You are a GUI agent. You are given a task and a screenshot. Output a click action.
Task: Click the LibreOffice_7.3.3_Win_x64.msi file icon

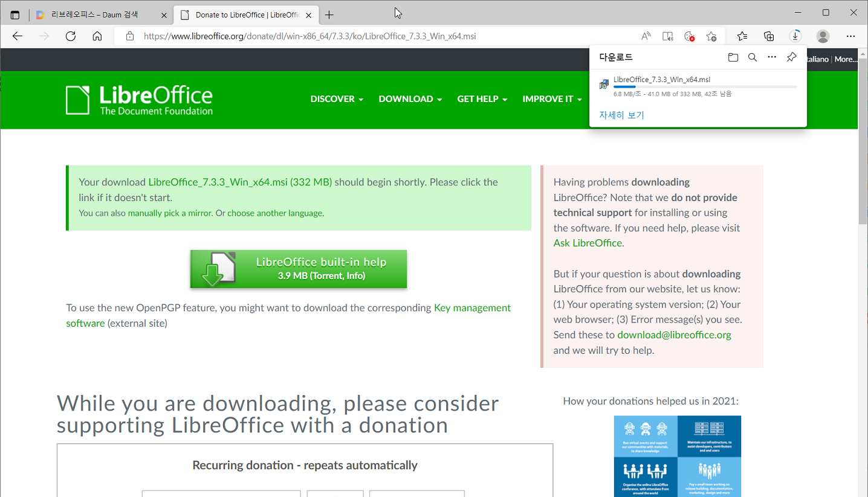point(604,85)
